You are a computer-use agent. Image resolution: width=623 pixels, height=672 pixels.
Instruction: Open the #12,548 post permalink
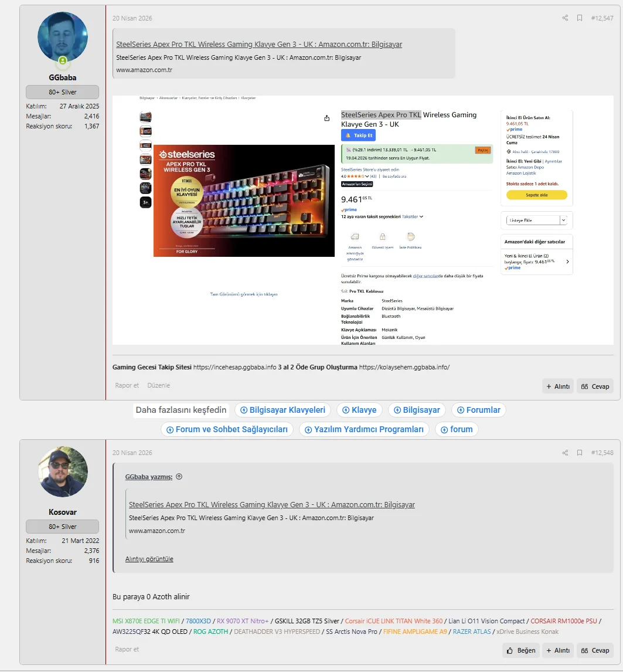click(602, 453)
